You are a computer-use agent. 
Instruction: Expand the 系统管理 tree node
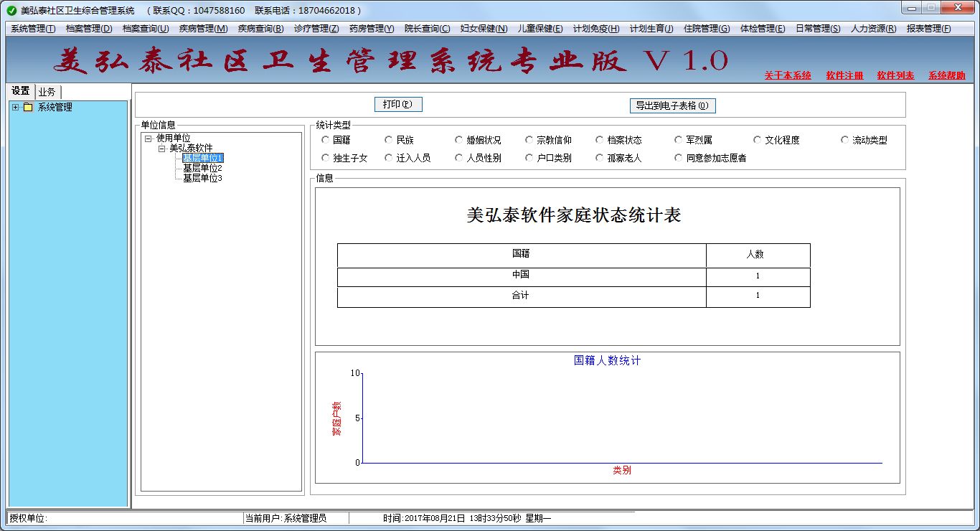pos(15,108)
